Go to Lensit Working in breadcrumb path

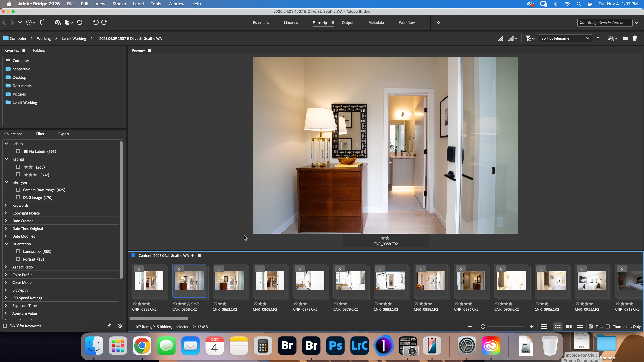pyautogui.click(x=74, y=39)
